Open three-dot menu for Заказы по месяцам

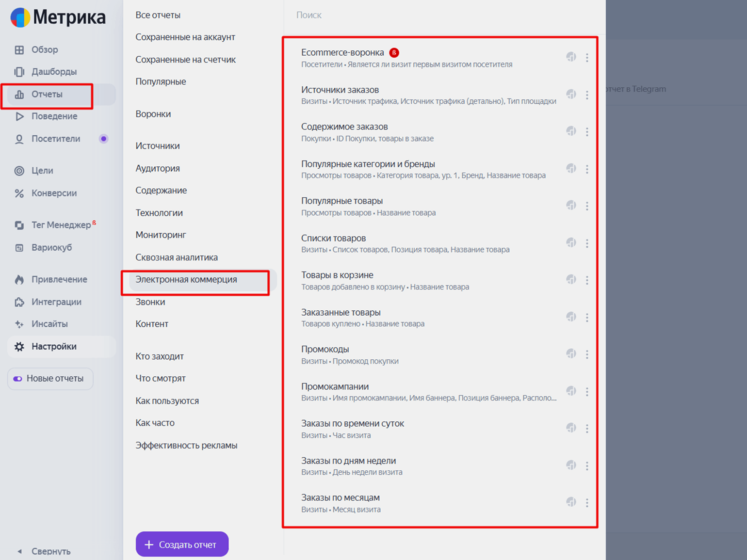(x=587, y=503)
